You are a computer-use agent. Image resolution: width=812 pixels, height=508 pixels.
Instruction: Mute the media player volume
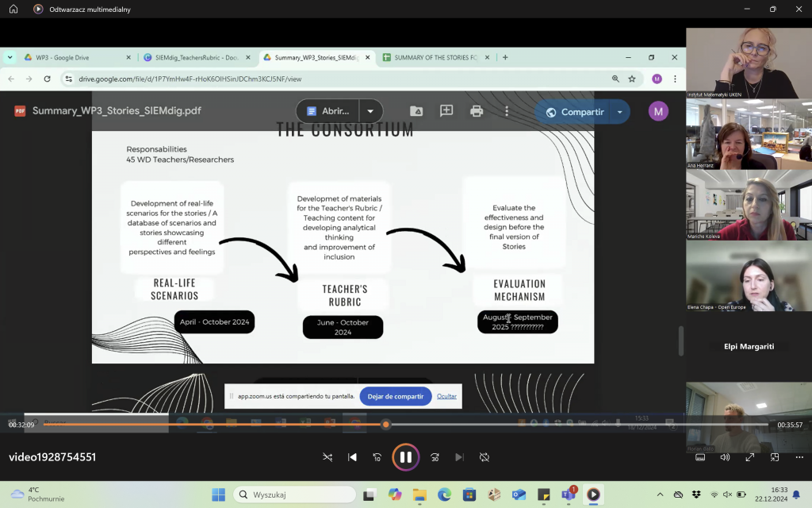click(725, 457)
